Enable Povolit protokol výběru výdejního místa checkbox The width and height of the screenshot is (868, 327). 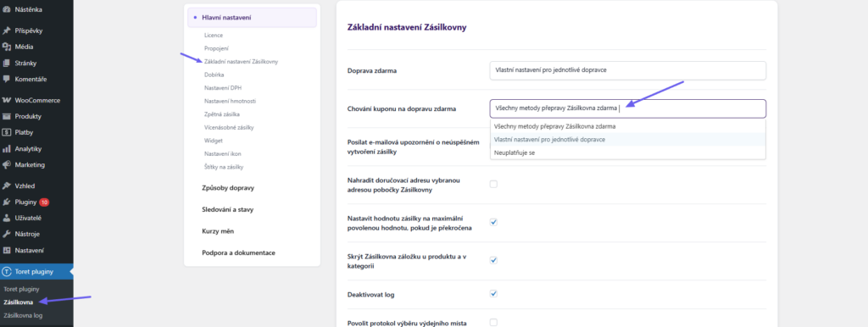(x=493, y=322)
